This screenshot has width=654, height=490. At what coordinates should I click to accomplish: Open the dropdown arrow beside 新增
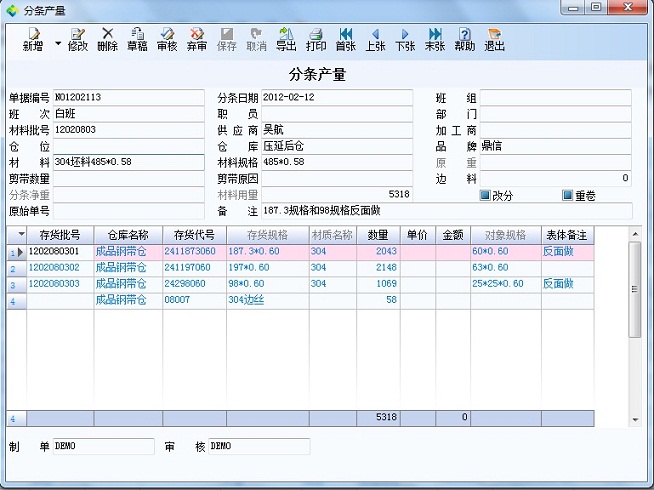click(x=57, y=44)
